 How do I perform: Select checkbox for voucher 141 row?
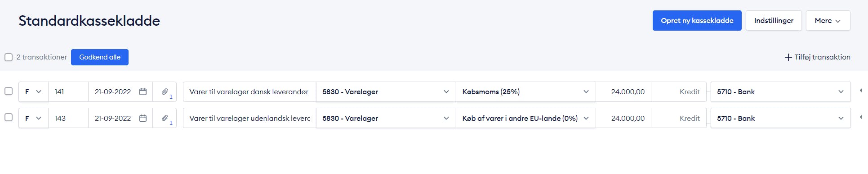point(9,91)
